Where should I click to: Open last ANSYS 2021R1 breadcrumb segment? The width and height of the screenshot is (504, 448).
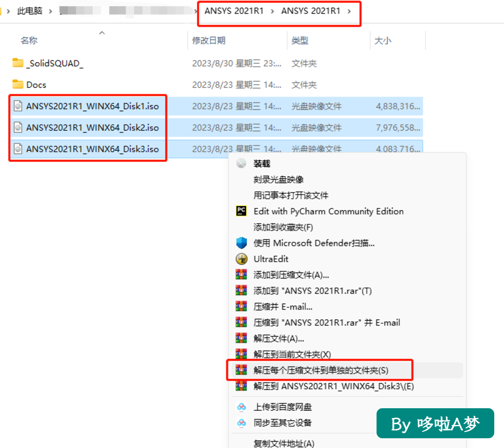point(311,11)
